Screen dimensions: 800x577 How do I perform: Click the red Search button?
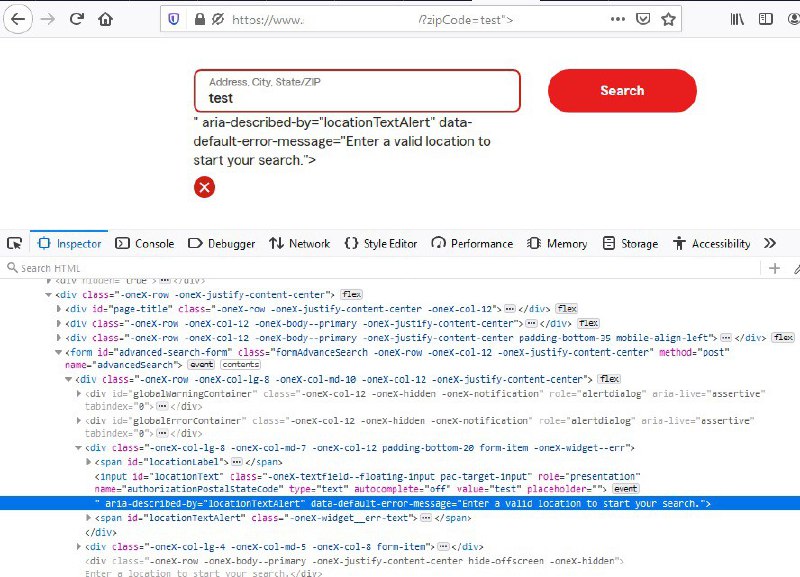point(622,91)
